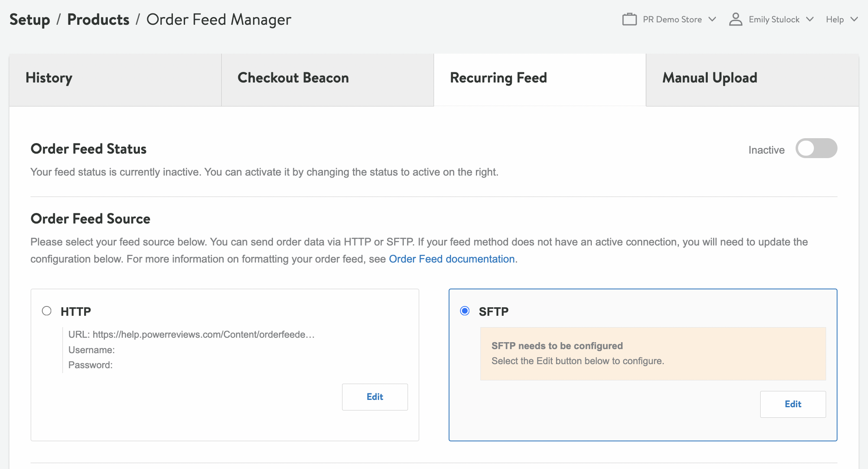This screenshot has height=469, width=868.
Task: Open Products from the breadcrumb
Action: [x=98, y=19]
